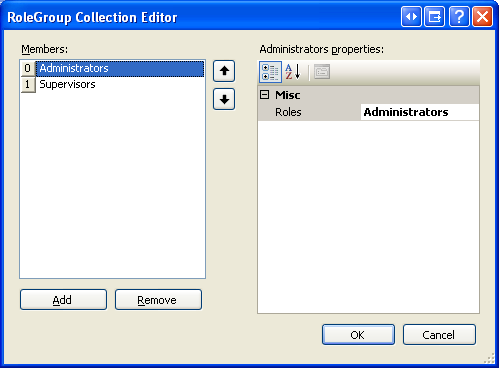Select the Administrators member
The image size is (499, 368).
[120, 68]
